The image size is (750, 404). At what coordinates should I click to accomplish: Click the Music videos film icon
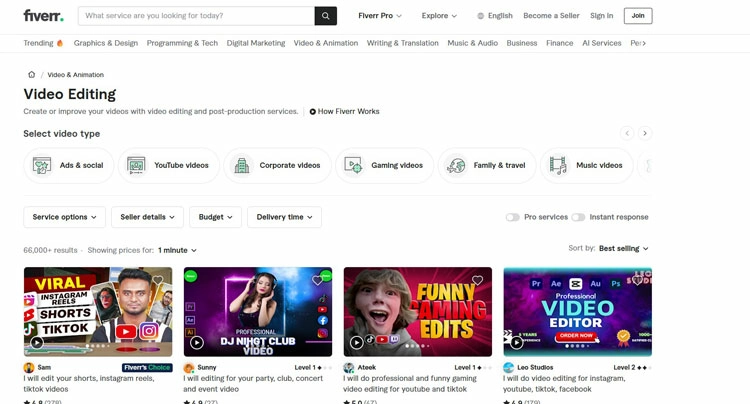558,165
